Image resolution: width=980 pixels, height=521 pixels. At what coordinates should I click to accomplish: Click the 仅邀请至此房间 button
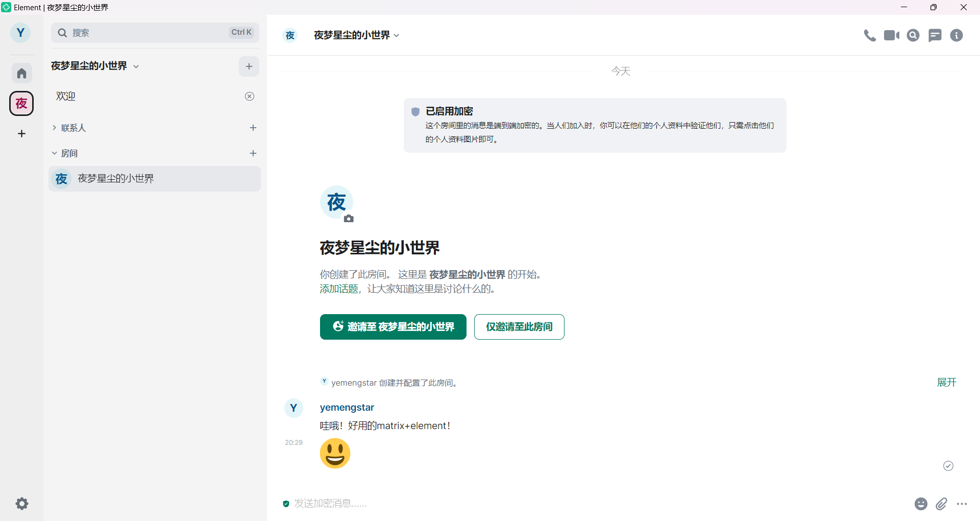coord(519,327)
